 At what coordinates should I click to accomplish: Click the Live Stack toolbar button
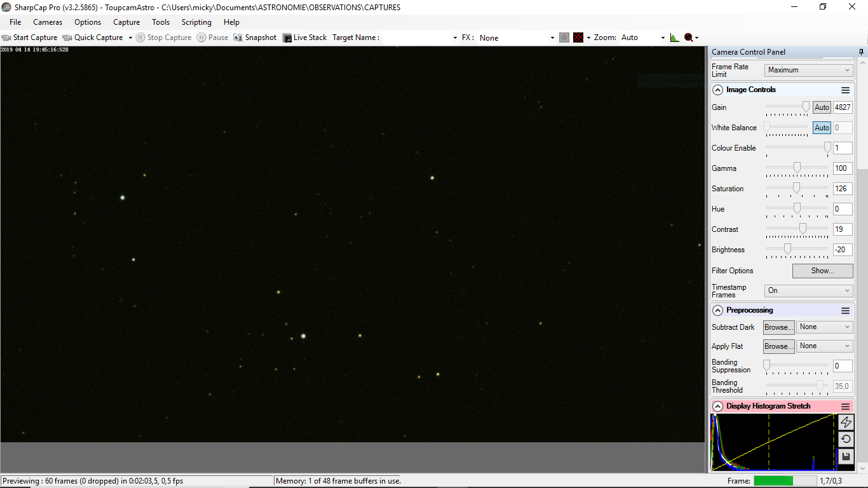(x=304, y=37)
